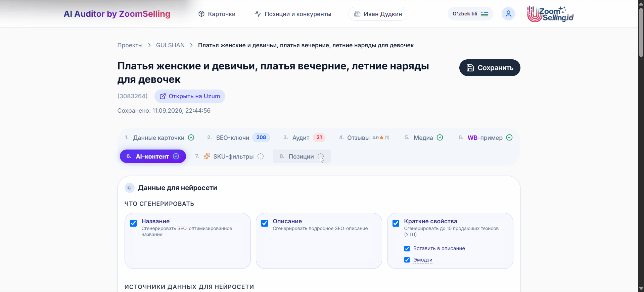The image size is (644, 292).
Task: Click the green checkmark beside WB-пример
Action: tap(509, 137)
